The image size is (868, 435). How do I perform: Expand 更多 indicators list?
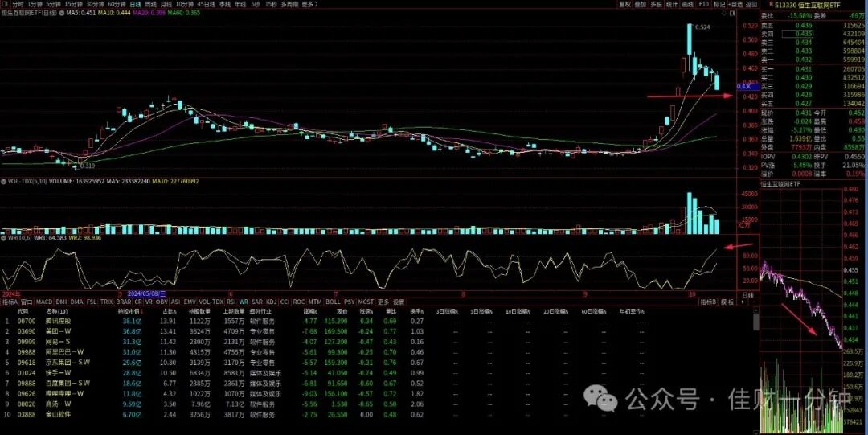[383, 302]
